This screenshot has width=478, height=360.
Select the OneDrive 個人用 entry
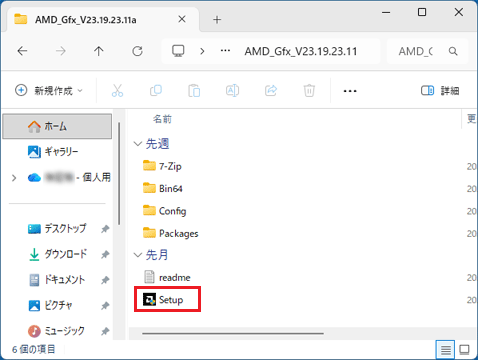click(x=69, y=177)
